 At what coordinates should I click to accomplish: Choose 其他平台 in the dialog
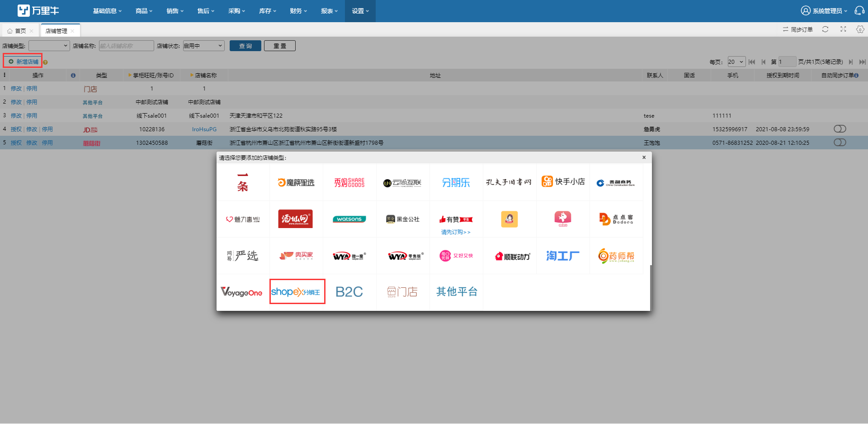click(x=456, y=292)
